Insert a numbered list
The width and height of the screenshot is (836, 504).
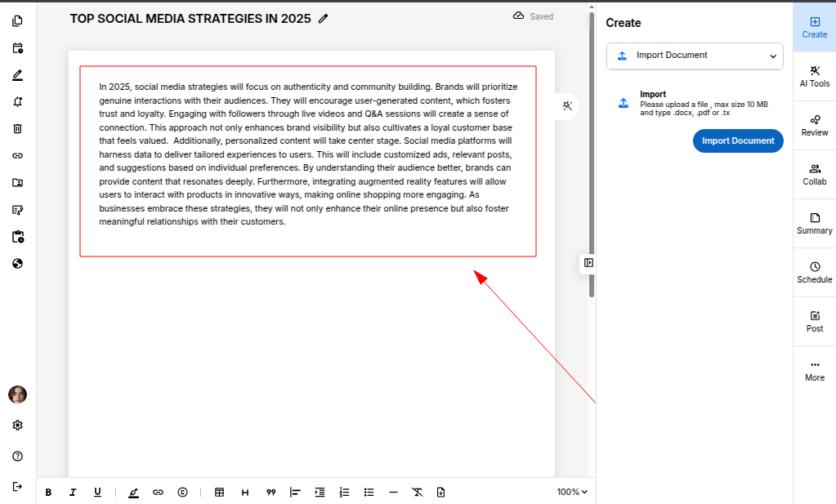pyautogui.click(x=345, y=493)
